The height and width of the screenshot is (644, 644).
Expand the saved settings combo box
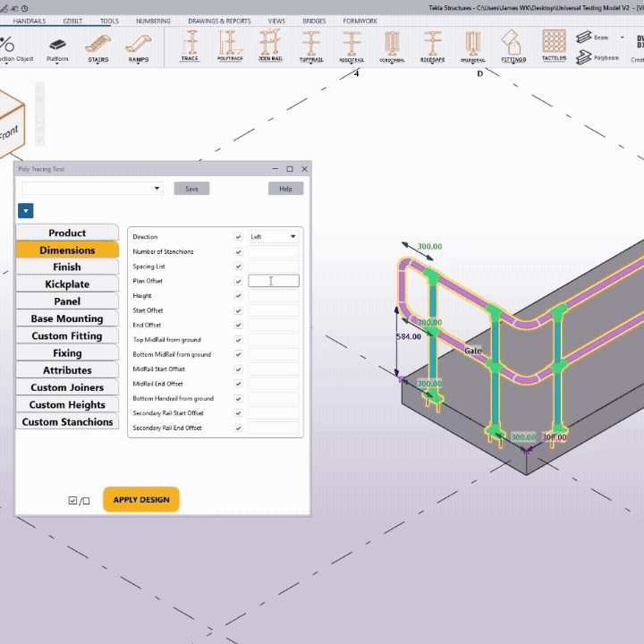click(157, 189)
